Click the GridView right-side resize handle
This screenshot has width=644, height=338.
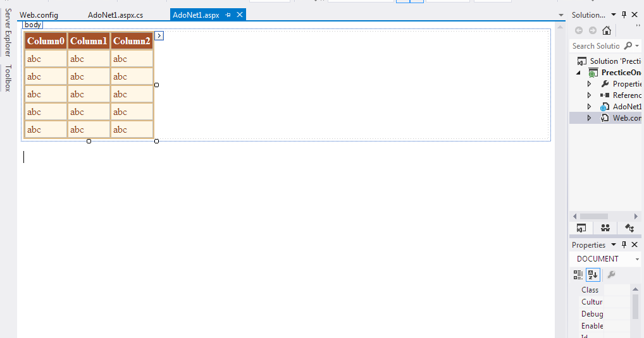(156, 85)
